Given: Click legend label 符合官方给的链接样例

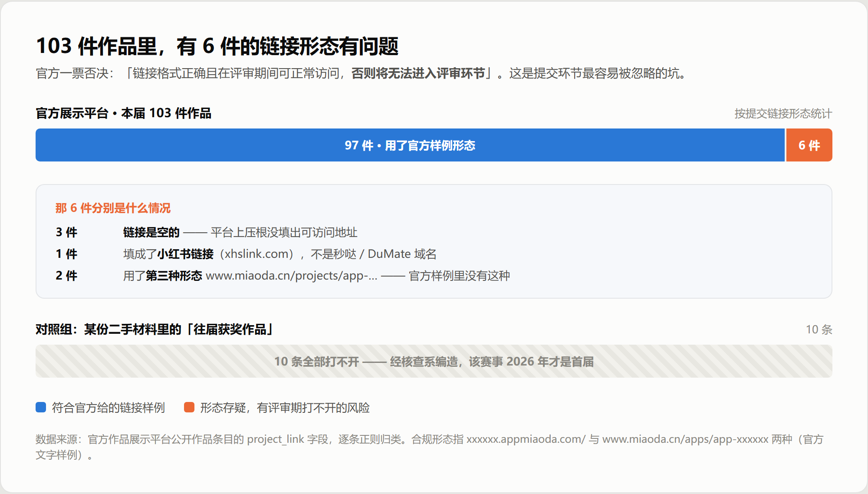Looking at the screenshot, I should [108, 408].
